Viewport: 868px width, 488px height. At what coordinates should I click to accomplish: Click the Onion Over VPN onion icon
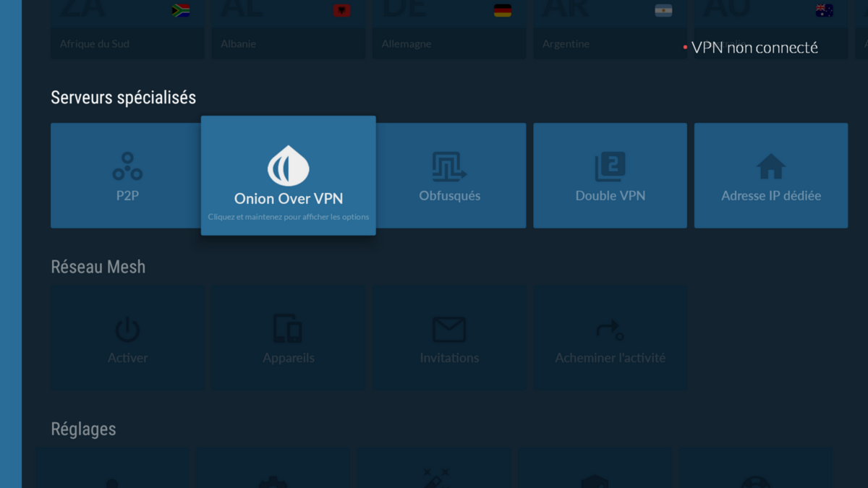coord(289,166)
